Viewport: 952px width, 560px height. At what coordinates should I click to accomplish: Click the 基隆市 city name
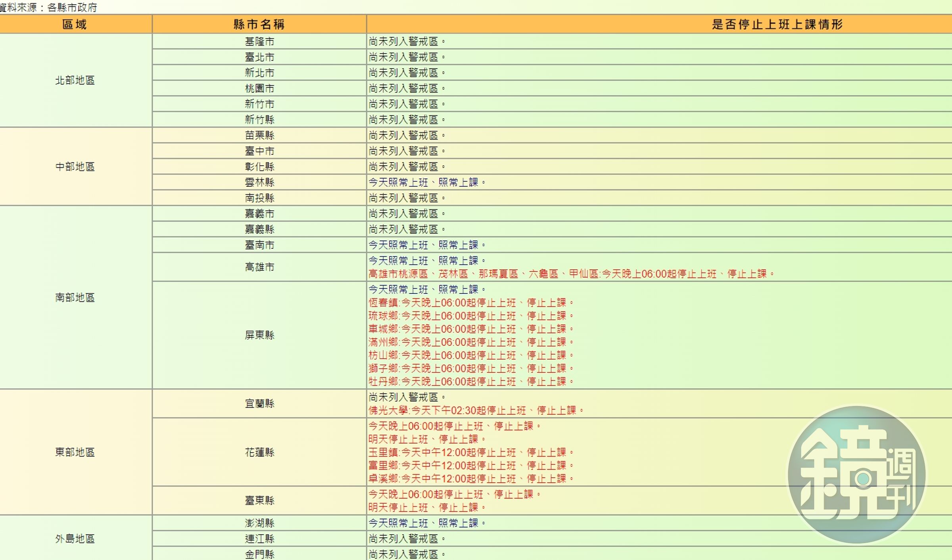point(259,42)
